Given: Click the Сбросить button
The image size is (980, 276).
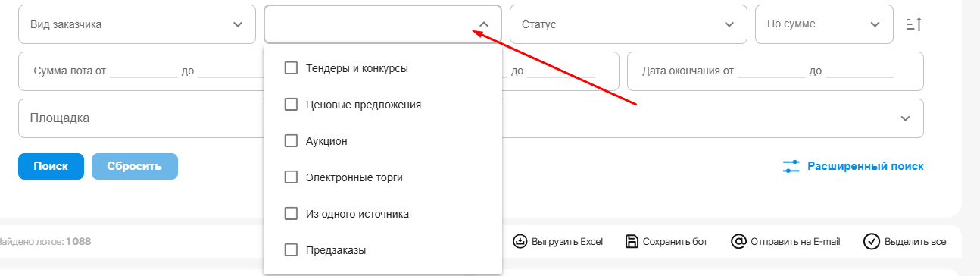Looking at the screenshot, I should click(135, 166).
